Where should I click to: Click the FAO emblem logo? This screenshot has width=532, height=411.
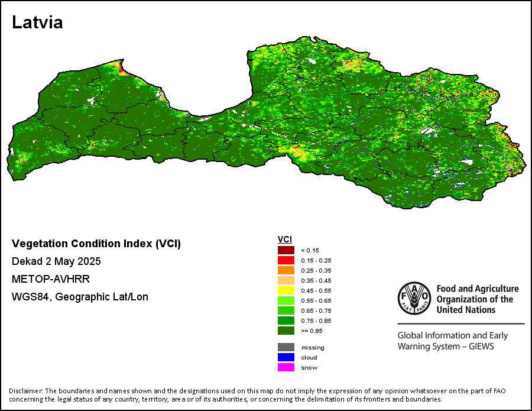(414, 298)
